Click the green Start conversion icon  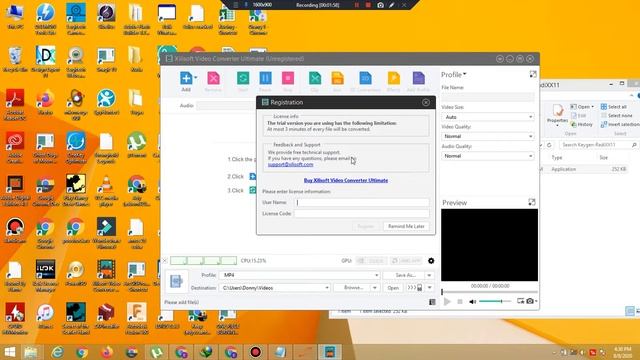[243, 78]
